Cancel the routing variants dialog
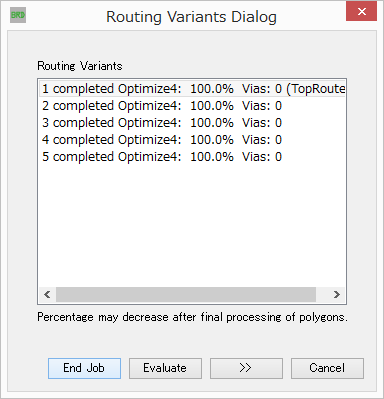 coord(327,368)
